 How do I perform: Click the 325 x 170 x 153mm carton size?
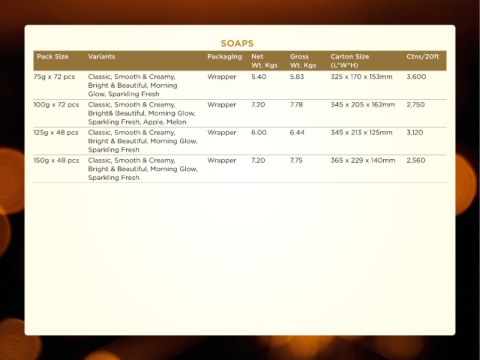361,77
